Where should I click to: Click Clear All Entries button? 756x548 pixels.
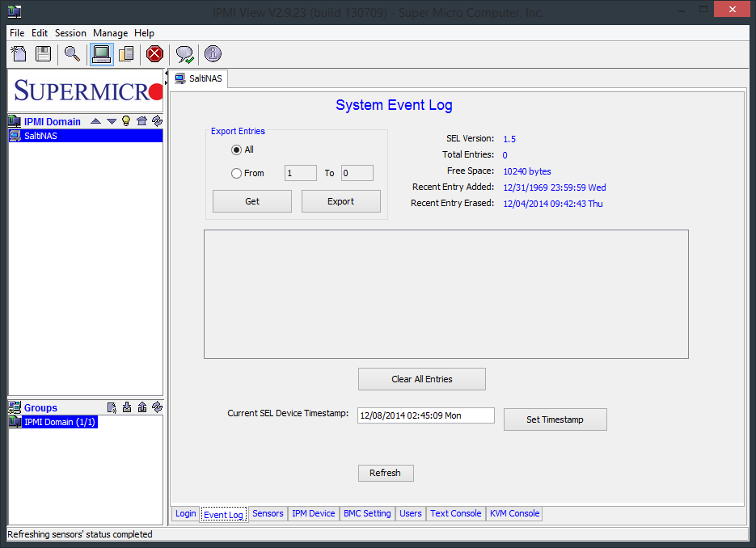(x=422, y=379)
